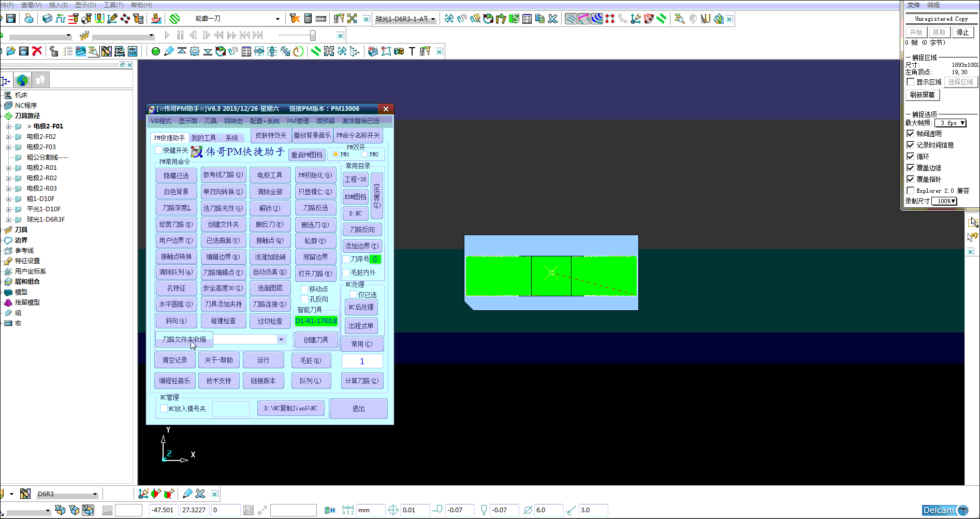Enable the 移动点 checkbox

(x=305, y=289)
